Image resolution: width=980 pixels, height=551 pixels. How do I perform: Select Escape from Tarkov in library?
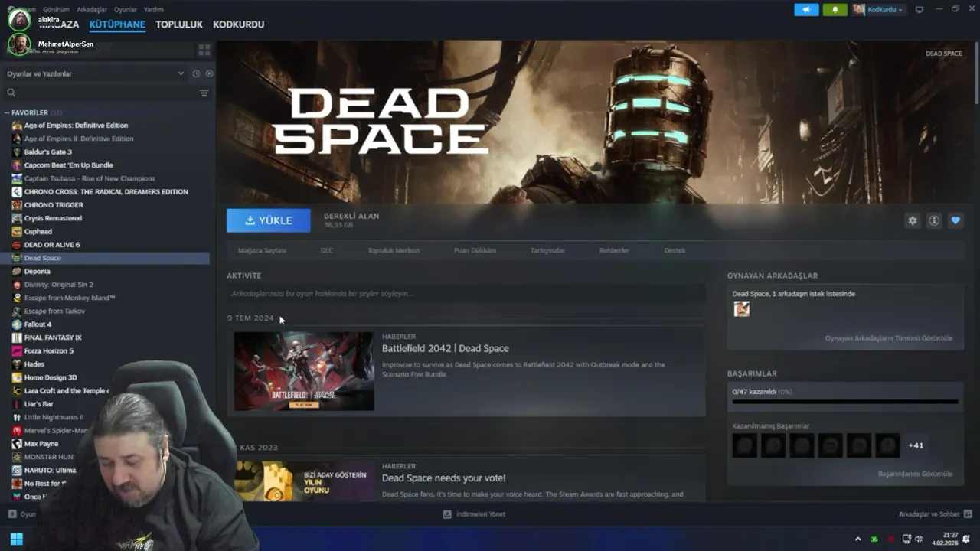click(54, 311)
